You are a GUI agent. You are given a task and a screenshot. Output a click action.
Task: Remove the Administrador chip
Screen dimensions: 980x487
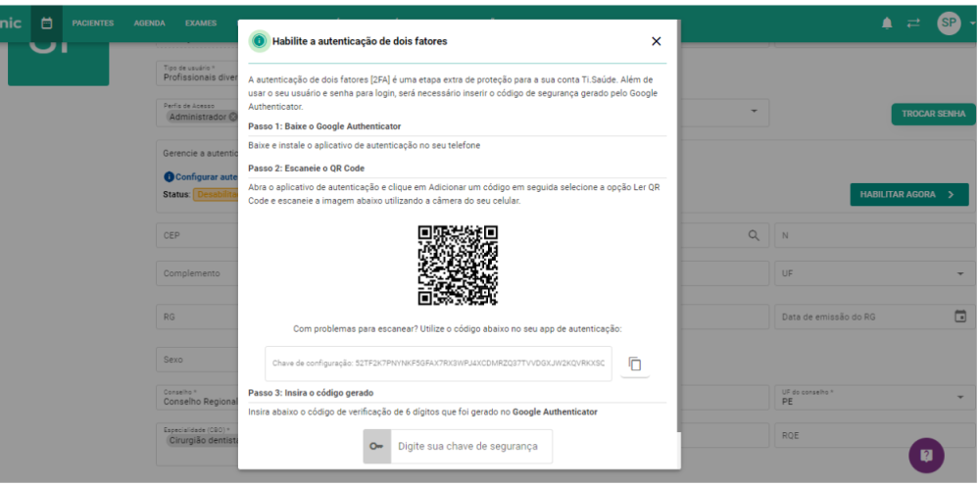click(232, 117)
